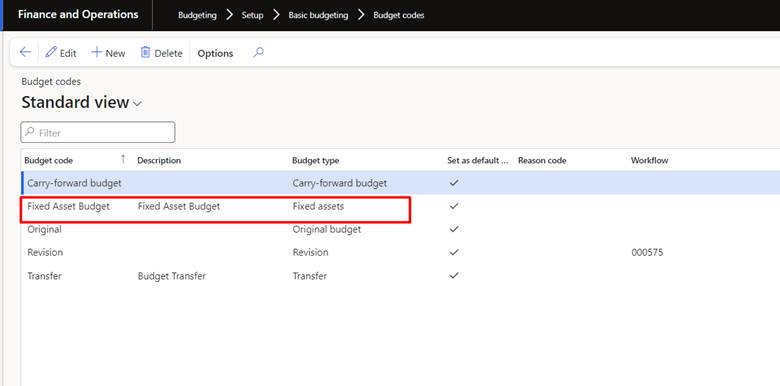780x386 pixels.
Task: Open the Setup breadcrumb link
Action: [x=252, y=15]
